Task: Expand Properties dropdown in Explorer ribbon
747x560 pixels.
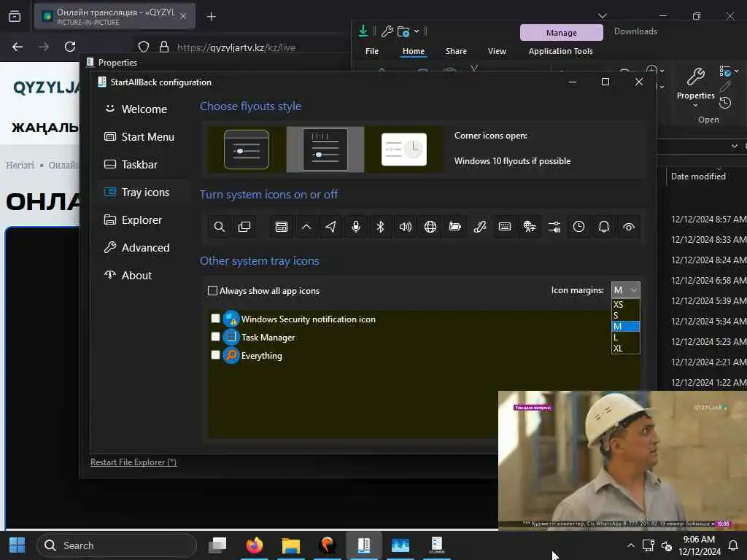Action: pos(695,105)
